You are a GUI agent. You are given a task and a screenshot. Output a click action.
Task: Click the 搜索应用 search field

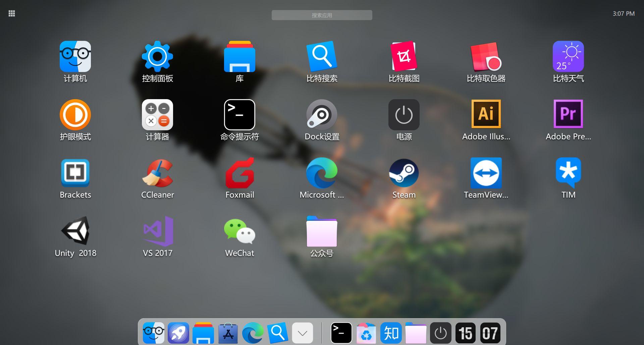322,15
